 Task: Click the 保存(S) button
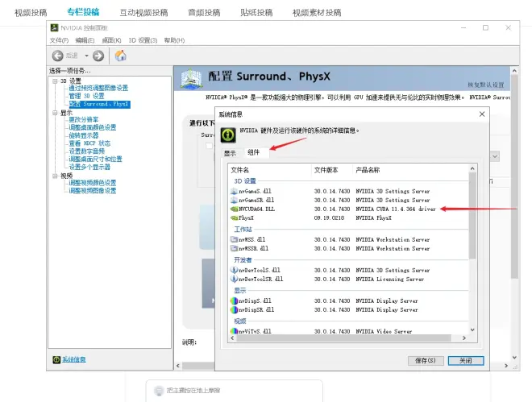(426, 360)
